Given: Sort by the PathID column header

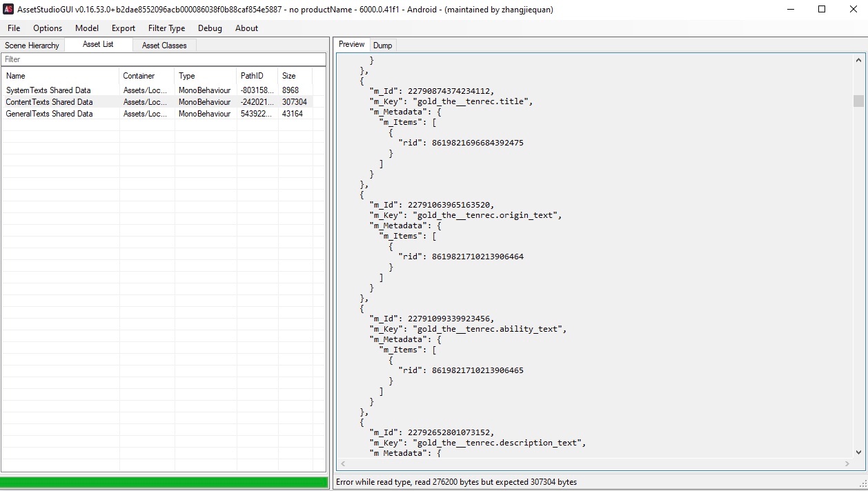Looking at the screenshot, I should pyautogui.click(x=257, y=76).
